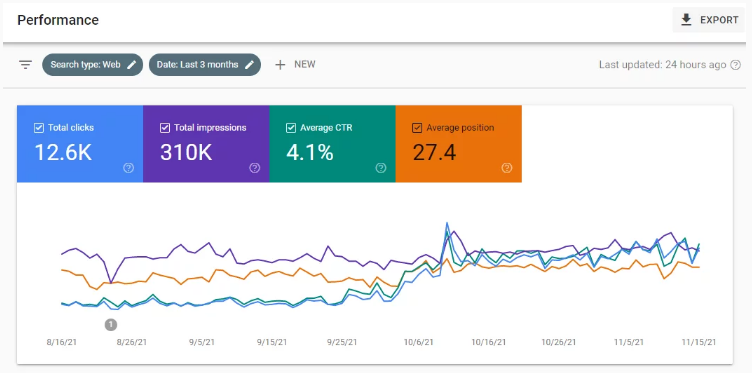Click the Performance heading

point(58,20)
